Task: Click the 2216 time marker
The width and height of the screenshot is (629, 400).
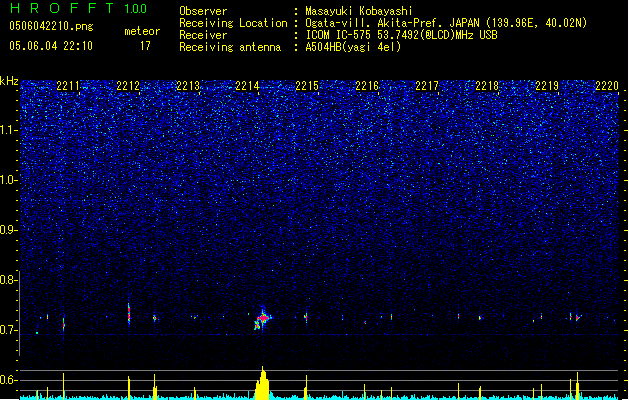Action: click(367, 85)
